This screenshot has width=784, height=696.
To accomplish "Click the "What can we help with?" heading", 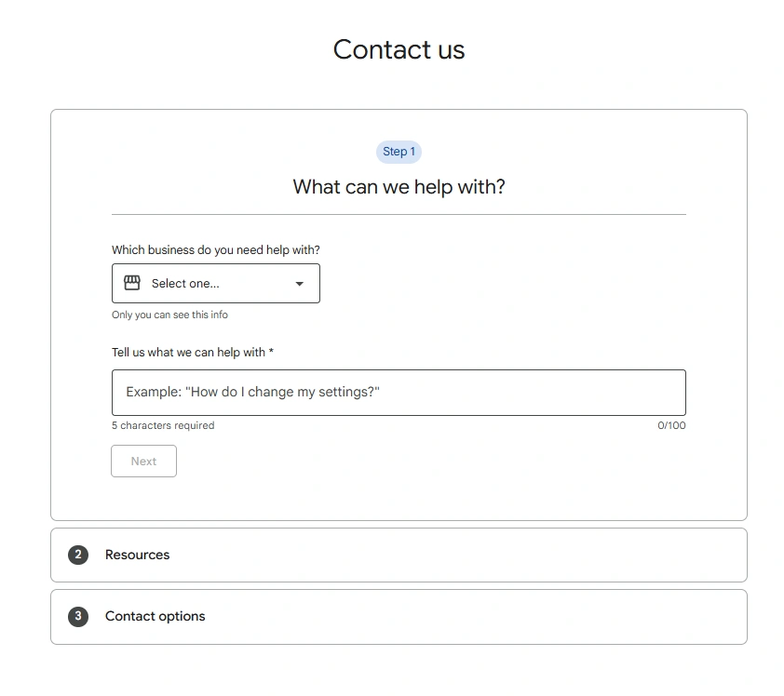I will pos(399,186).
